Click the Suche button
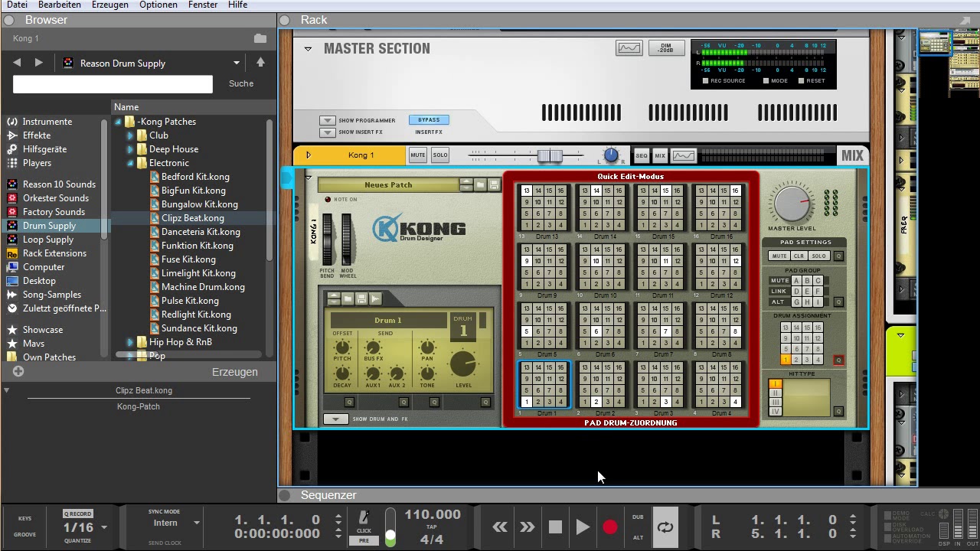This screenshot has width=980, height=551. click(241, 83)
